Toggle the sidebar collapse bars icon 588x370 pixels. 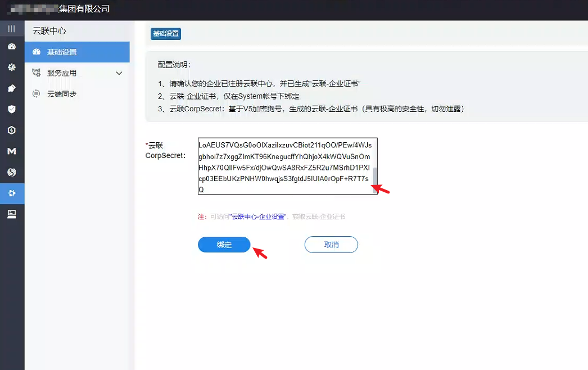tap(12, 29)
